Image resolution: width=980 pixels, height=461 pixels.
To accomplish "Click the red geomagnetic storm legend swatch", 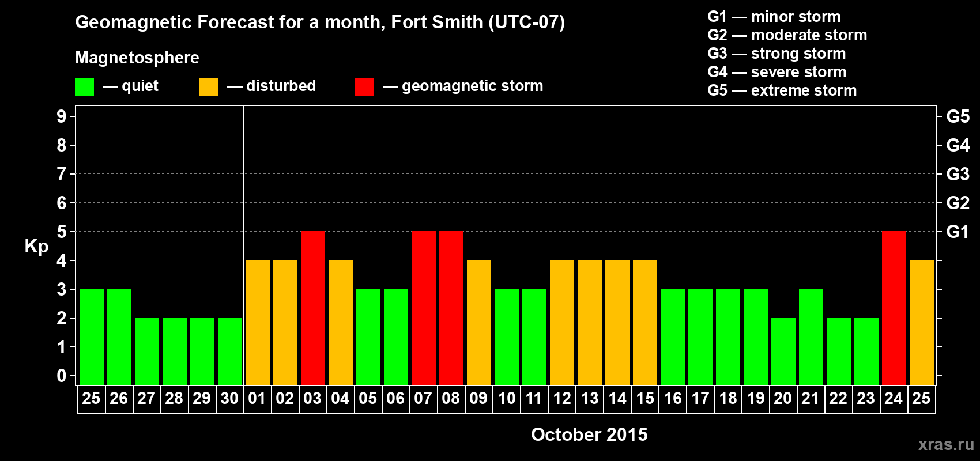I will point(364,87).
